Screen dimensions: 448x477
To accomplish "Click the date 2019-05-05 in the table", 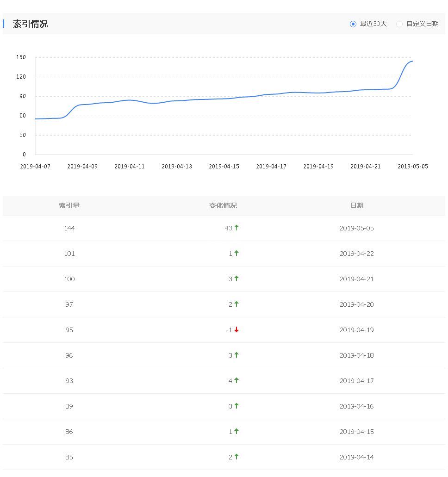I will tap(357, 228).
